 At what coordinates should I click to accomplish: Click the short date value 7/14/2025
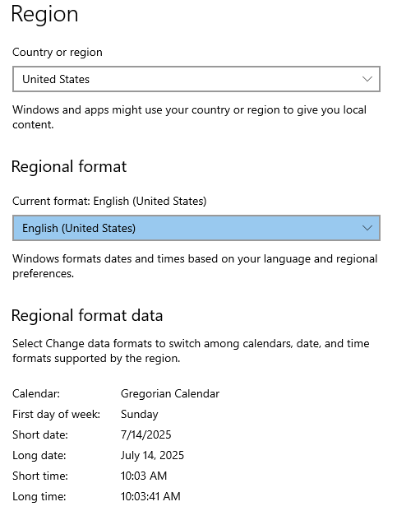tap(145, 434)
